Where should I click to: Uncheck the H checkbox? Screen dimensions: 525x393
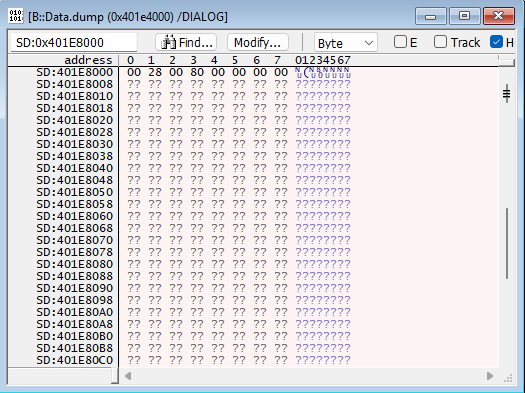click(x=496, y=42)
